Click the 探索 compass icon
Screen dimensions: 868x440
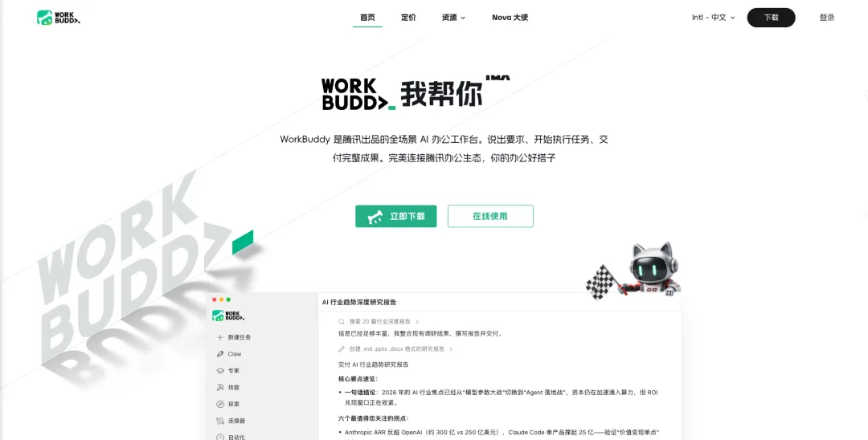tap(219, 404)
